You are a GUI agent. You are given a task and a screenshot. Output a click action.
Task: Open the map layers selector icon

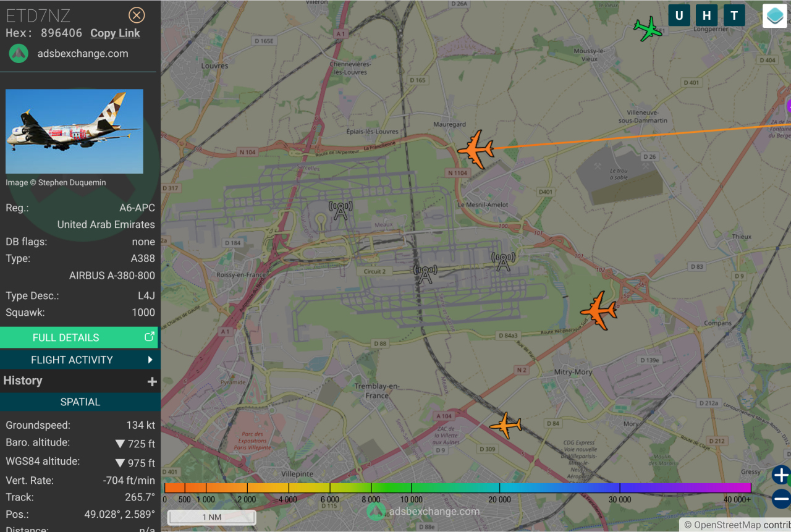775,16
